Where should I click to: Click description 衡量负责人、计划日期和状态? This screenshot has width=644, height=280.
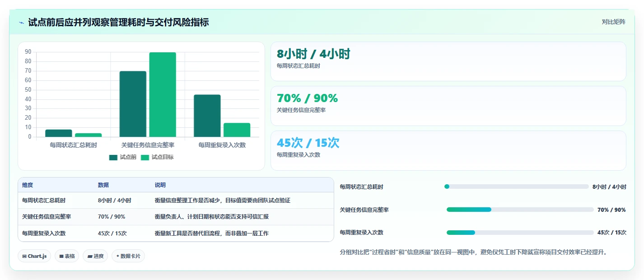point(212,217)
